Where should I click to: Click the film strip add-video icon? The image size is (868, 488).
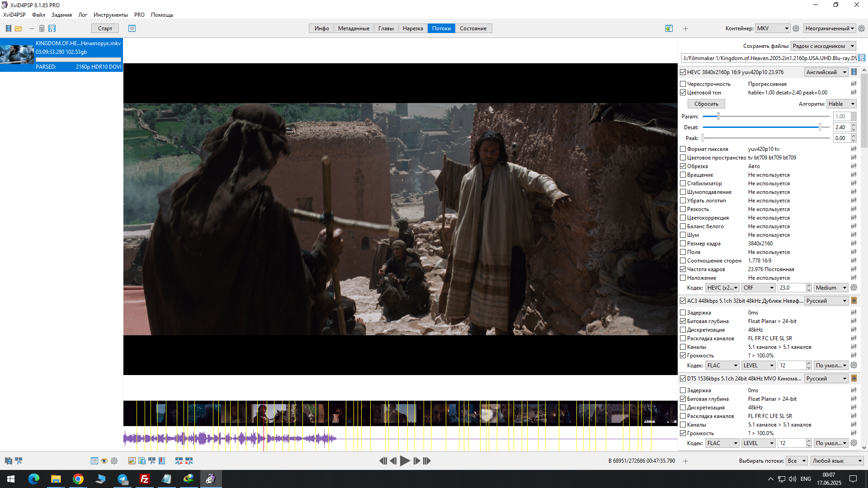point(8,28)
